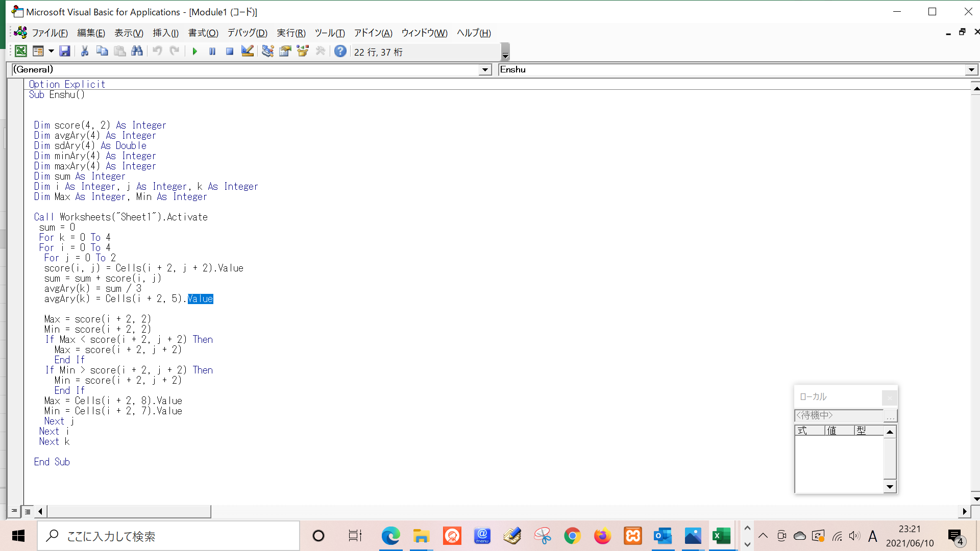Viewport: 980px width, 551px height.
Task: Click the Undo arrow icon
Action: [157, 51]
